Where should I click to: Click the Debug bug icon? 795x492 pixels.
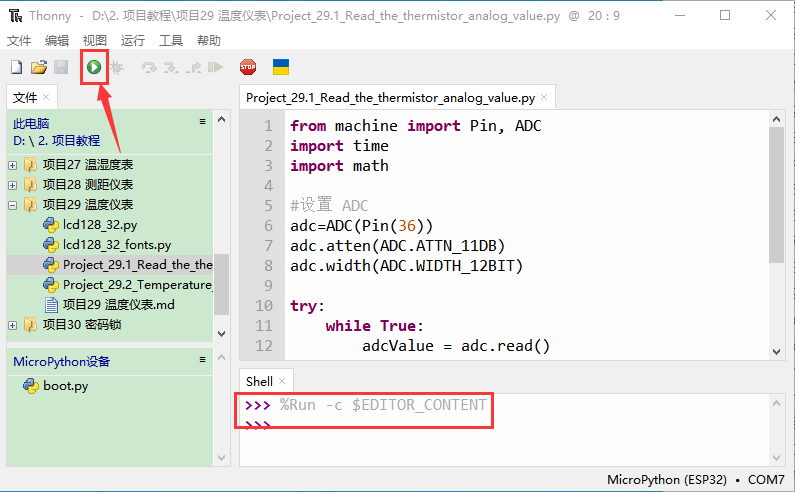click(x=117, y=67)
